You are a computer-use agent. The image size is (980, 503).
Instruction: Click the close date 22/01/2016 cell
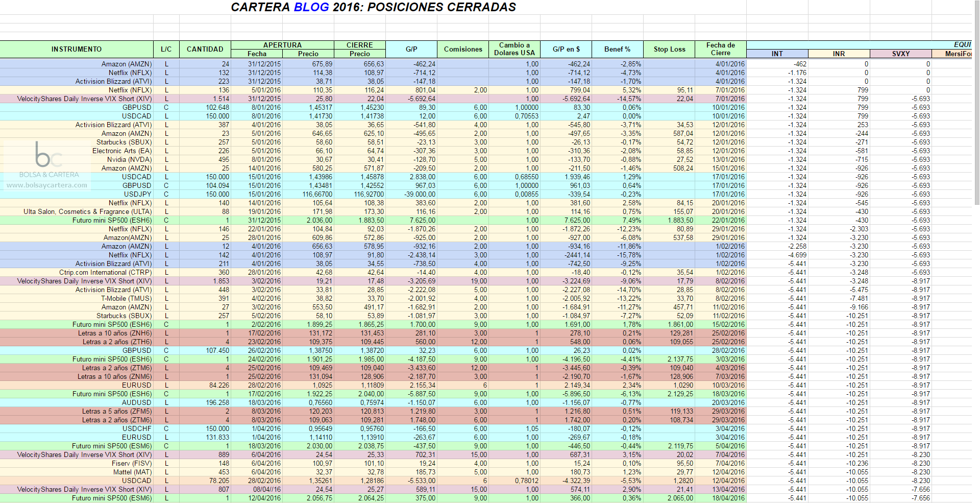coord(721,220)
